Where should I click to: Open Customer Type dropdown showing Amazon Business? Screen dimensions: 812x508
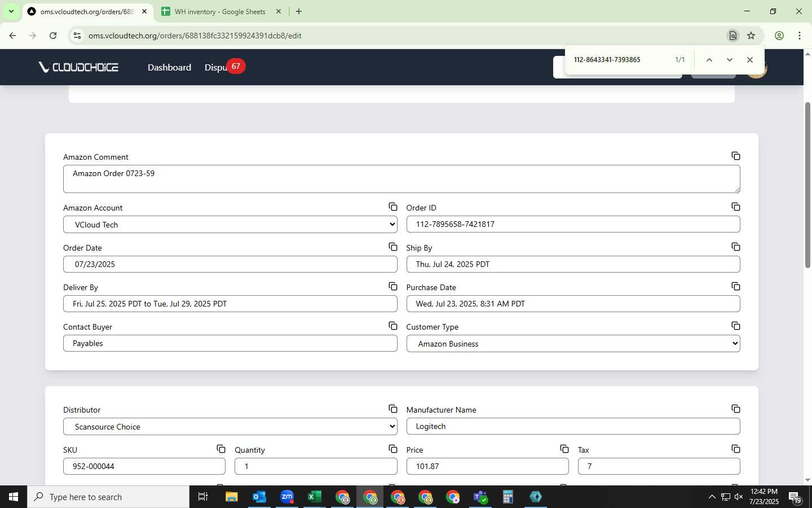573,344
